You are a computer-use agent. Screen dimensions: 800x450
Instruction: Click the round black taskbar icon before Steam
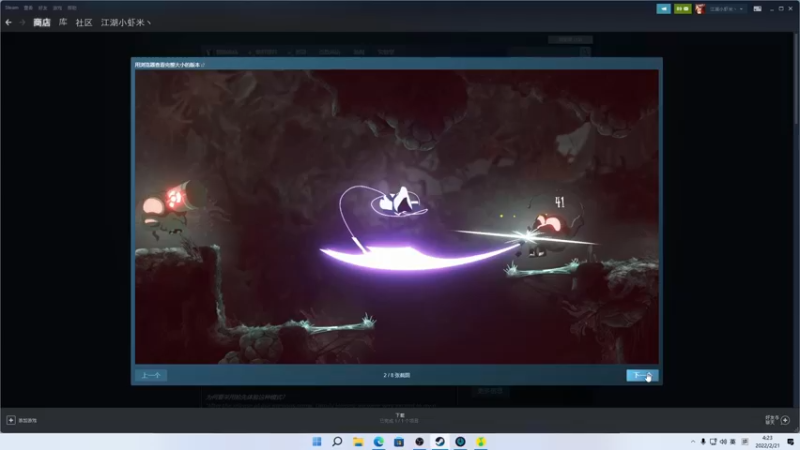[x=419, y=441]
